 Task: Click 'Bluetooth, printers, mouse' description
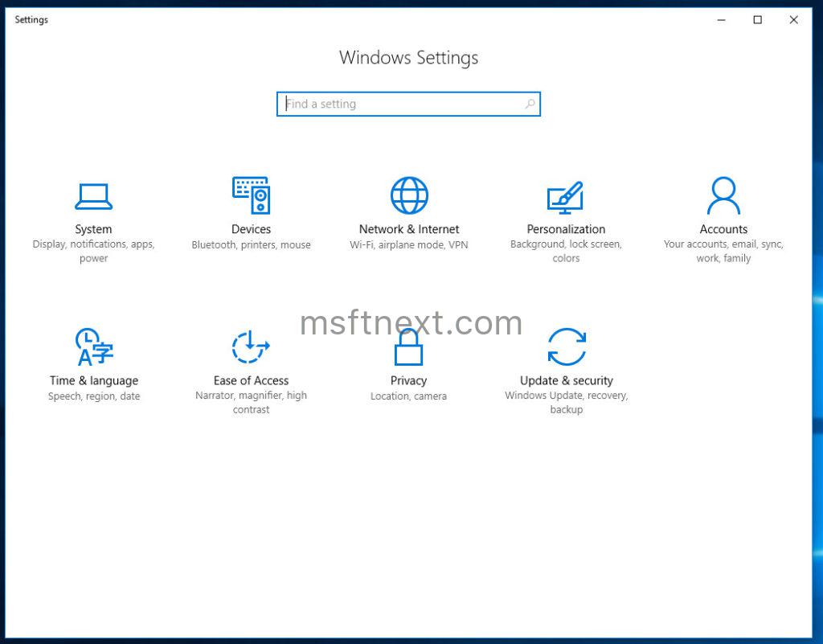click(x=251, y=244)
